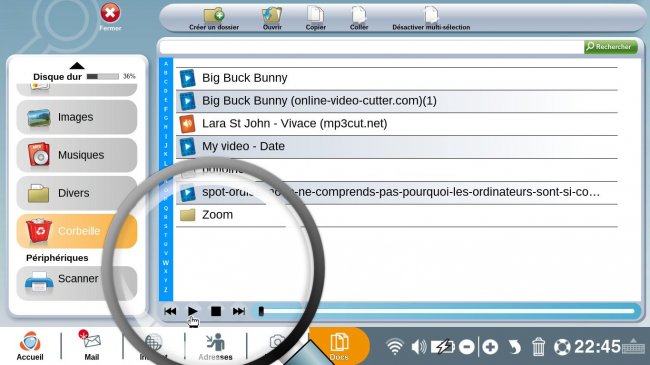Click the playback progress slider bar

(447, 311)
